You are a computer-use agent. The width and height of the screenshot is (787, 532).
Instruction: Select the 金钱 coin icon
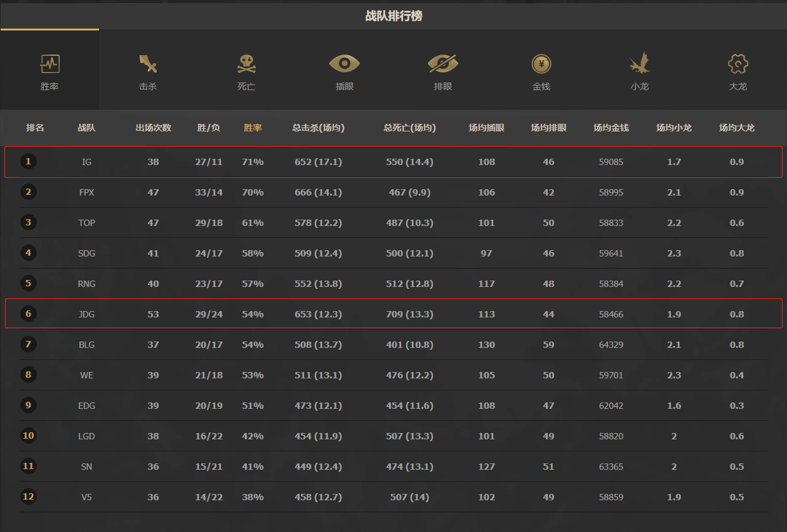click(x=541, y=63)
